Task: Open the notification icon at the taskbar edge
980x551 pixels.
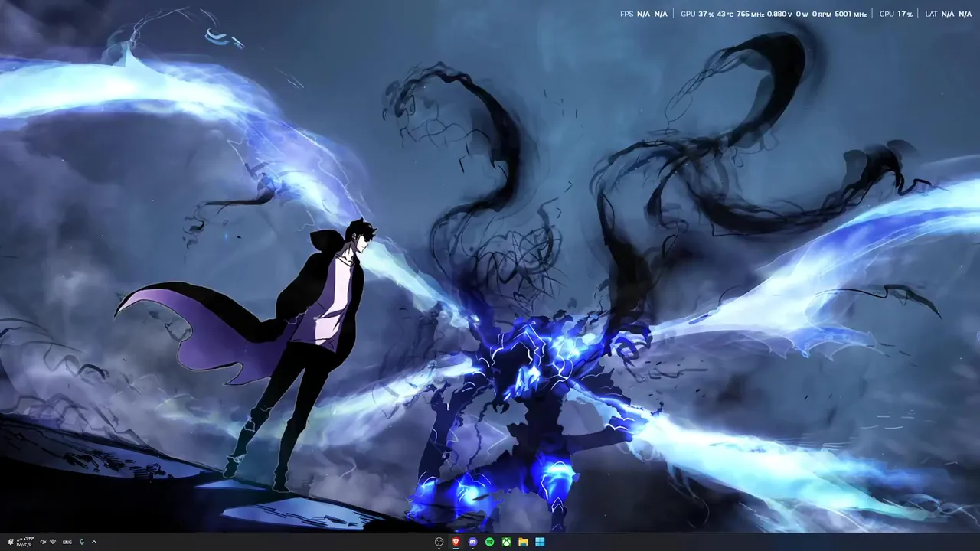Action: tap(11, 542)
